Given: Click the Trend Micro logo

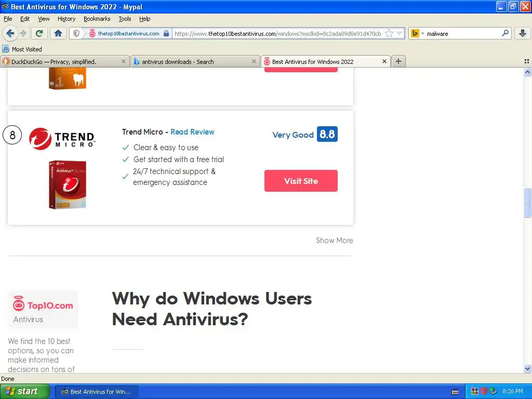Looking at the screenshot, I should point(62,139).
